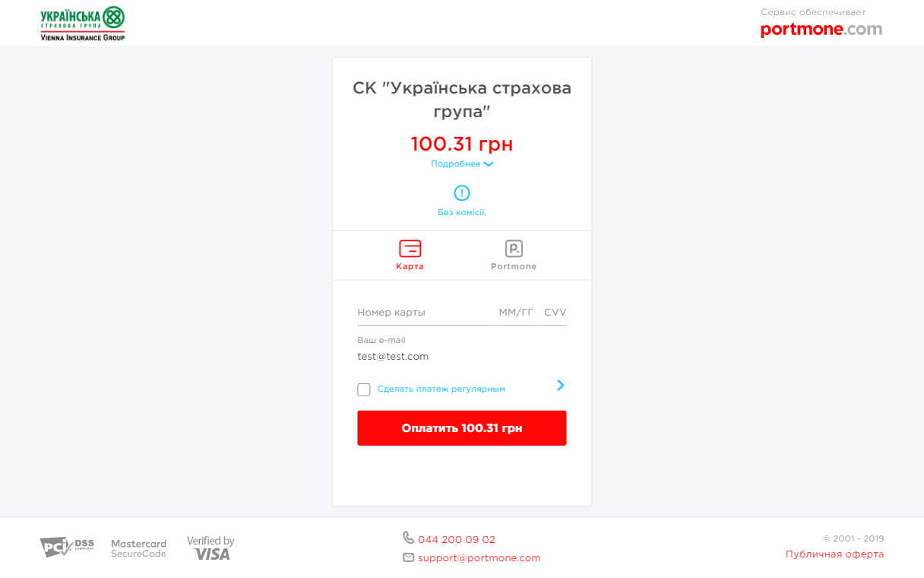Click the blue exclamation info icon
Viewport: 924px width, 578px height.
pyautogui.click(x=462, y=193)
